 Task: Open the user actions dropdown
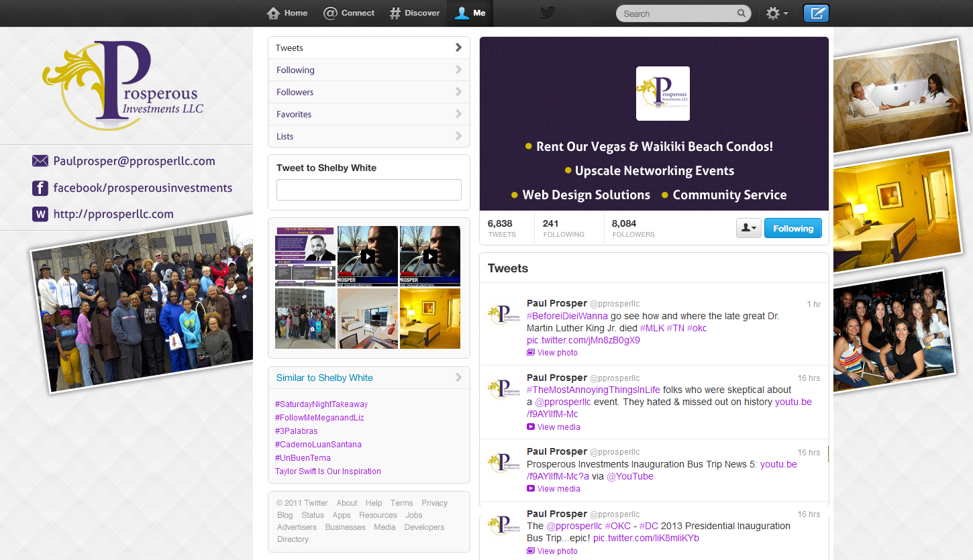click(748, 229)
